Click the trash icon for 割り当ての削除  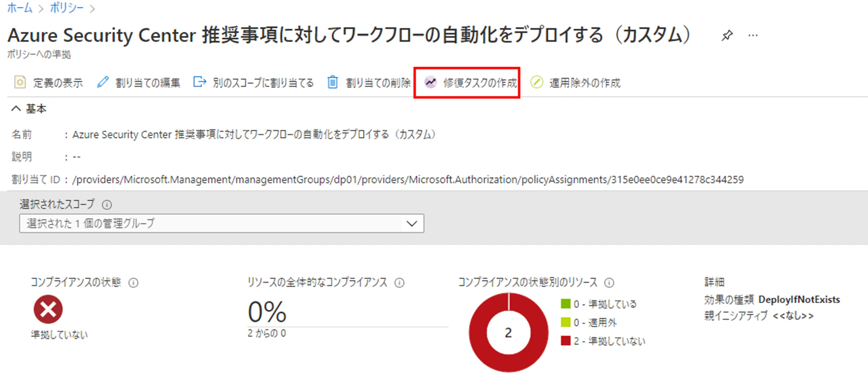333,82
